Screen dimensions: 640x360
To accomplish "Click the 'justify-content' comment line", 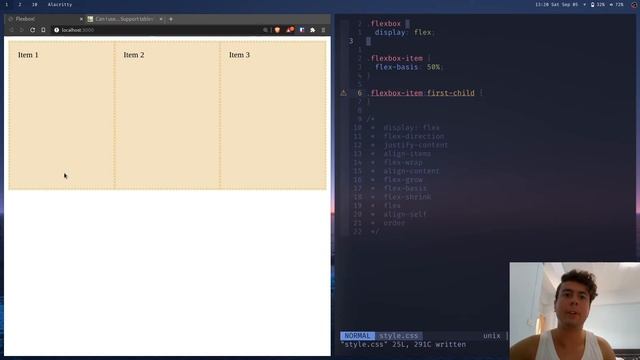I will pyautogui.click(x=416, y=145).
